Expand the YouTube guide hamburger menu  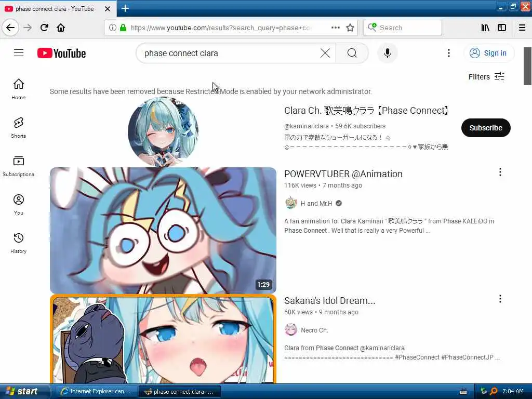pos(19,53)
